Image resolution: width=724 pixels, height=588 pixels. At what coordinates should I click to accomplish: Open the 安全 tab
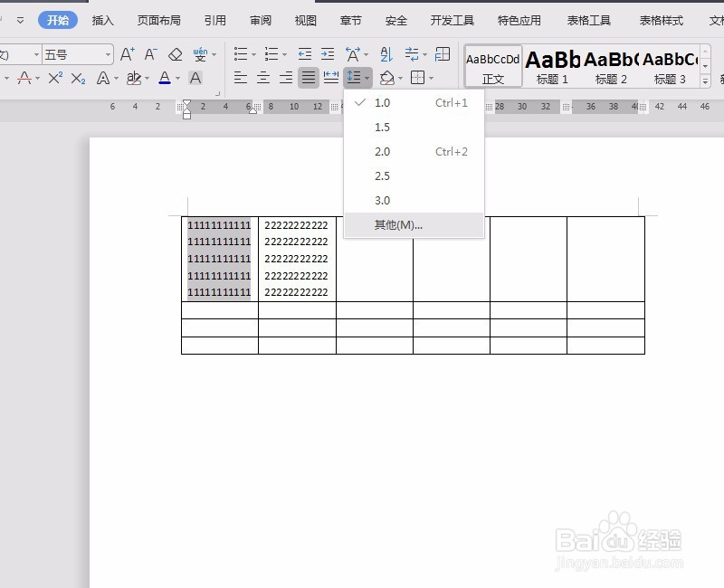[x=395, y=20]
